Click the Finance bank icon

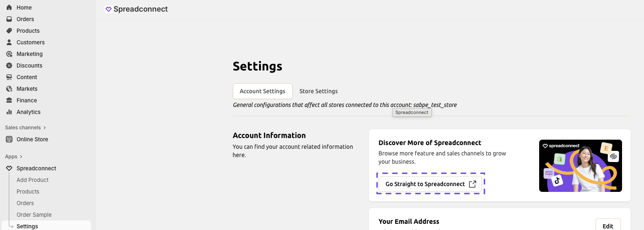[9, 100]
